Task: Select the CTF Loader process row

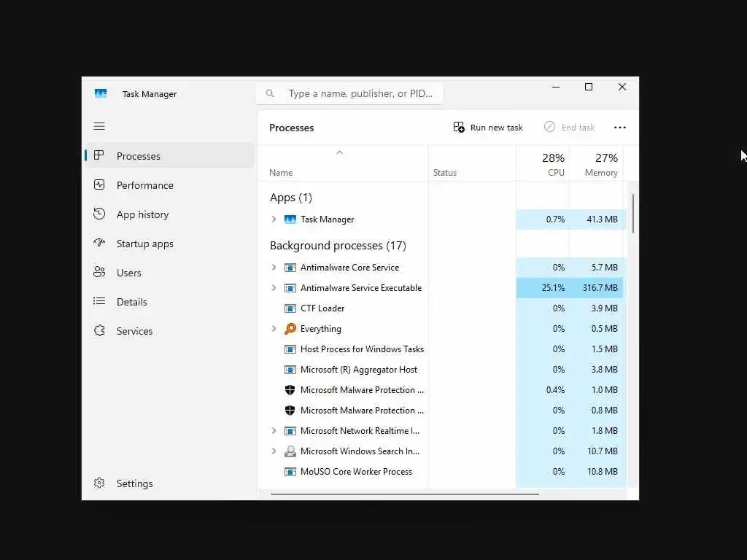Action: pyautogui.click(x=442, y=308)
